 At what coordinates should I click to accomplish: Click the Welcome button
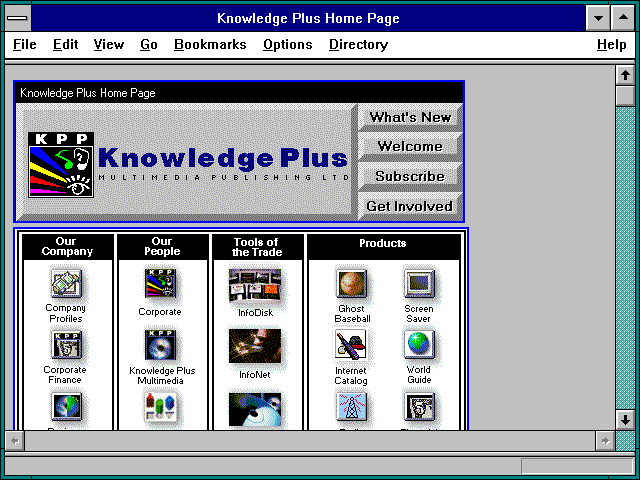(x=410, y=147)
